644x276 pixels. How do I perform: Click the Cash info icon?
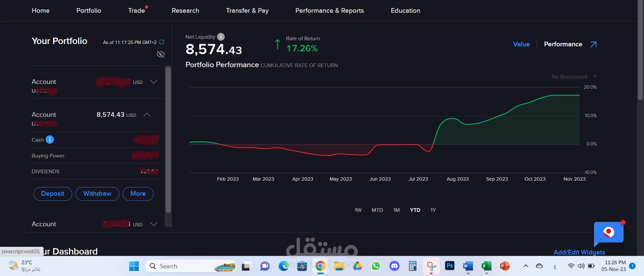tap(50, 139)
